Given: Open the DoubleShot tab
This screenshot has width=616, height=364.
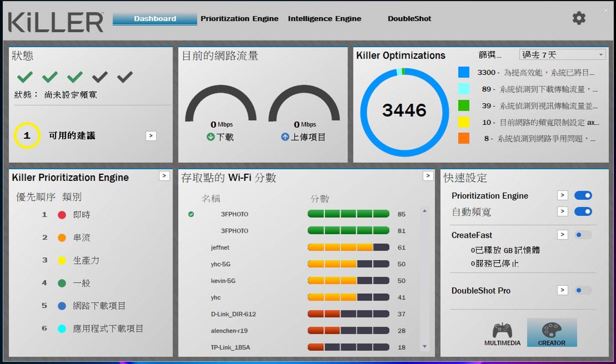Looking at the screenshot, I should pyautogui.click(x=409, y=19).
